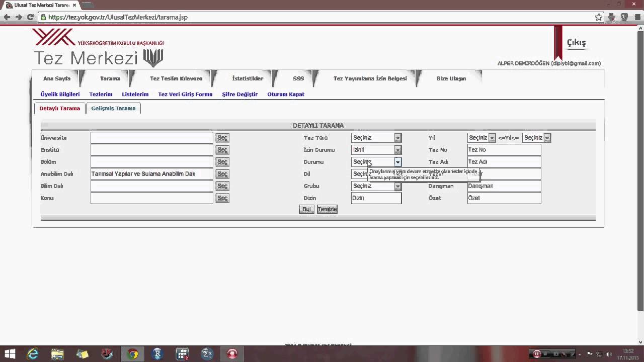The image size is (644, 362).
Task: Reload the page with the refresh icon
Action: pyautogui.click(x=30, y=17)
